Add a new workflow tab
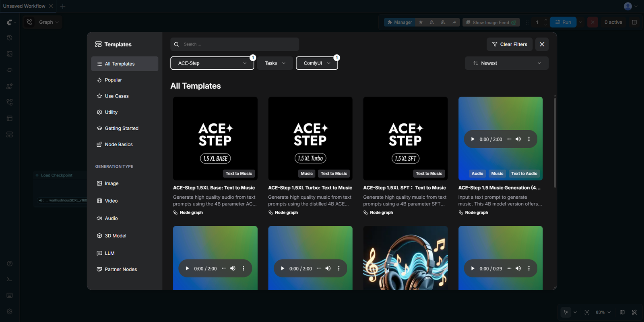 (63, 6)
